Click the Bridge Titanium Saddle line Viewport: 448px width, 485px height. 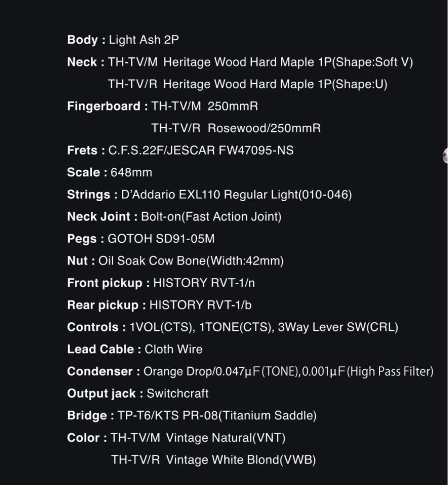coord(191,416)
